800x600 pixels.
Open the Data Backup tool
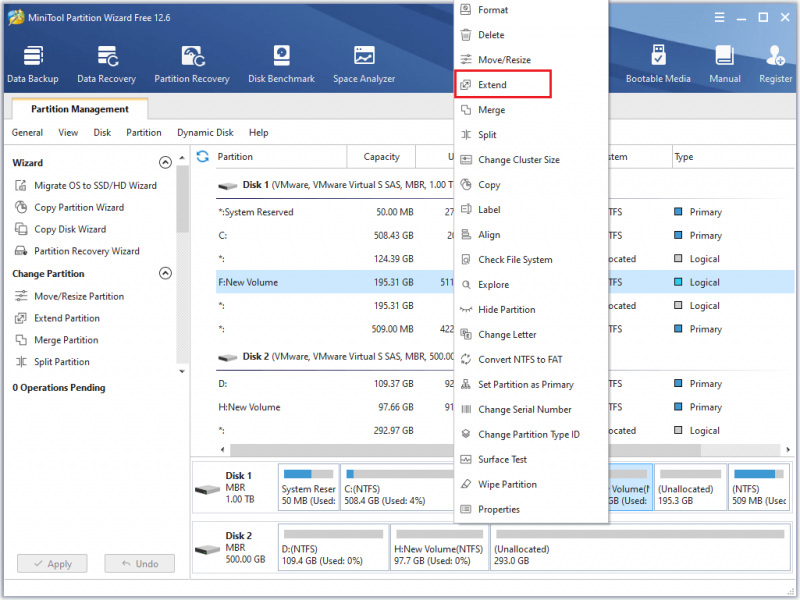pos(33,64)
